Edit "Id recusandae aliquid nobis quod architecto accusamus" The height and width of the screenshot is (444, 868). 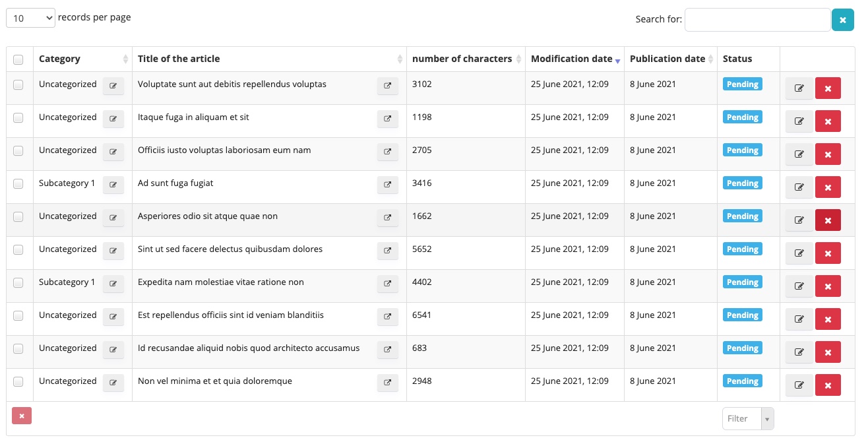[x=799, y=352]
